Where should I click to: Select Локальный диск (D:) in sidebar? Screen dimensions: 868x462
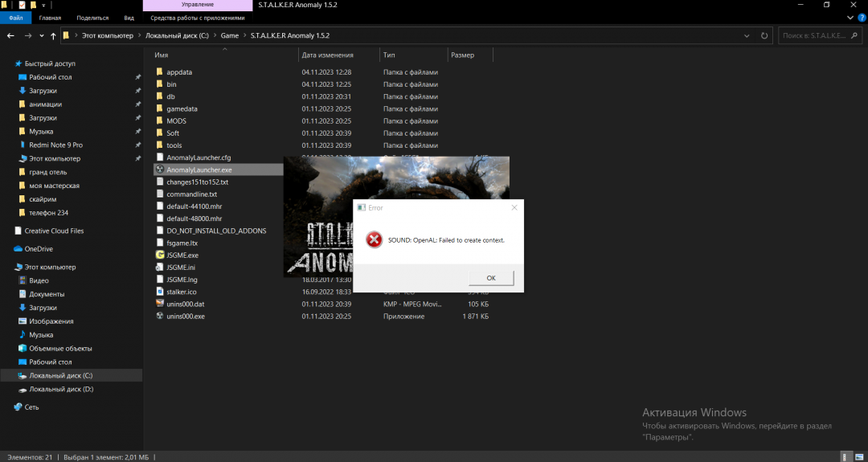click(61, 390)
